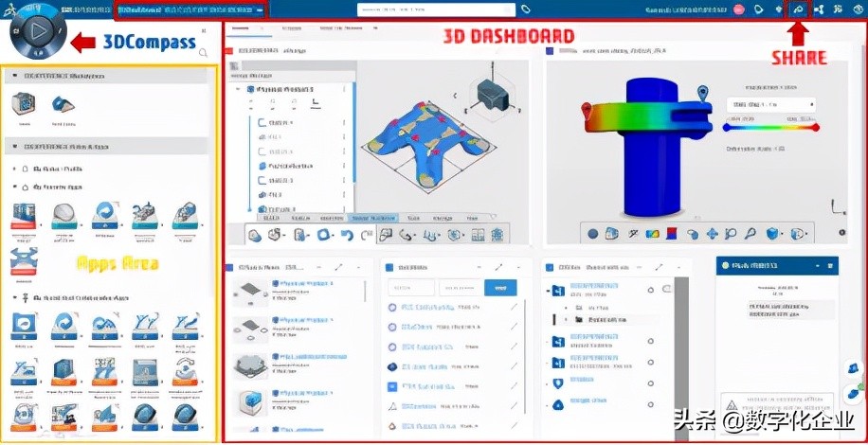Click the rainbow contour icon in simulation toolbar
This screenshot has height=445, width=868.
(653, 235)
